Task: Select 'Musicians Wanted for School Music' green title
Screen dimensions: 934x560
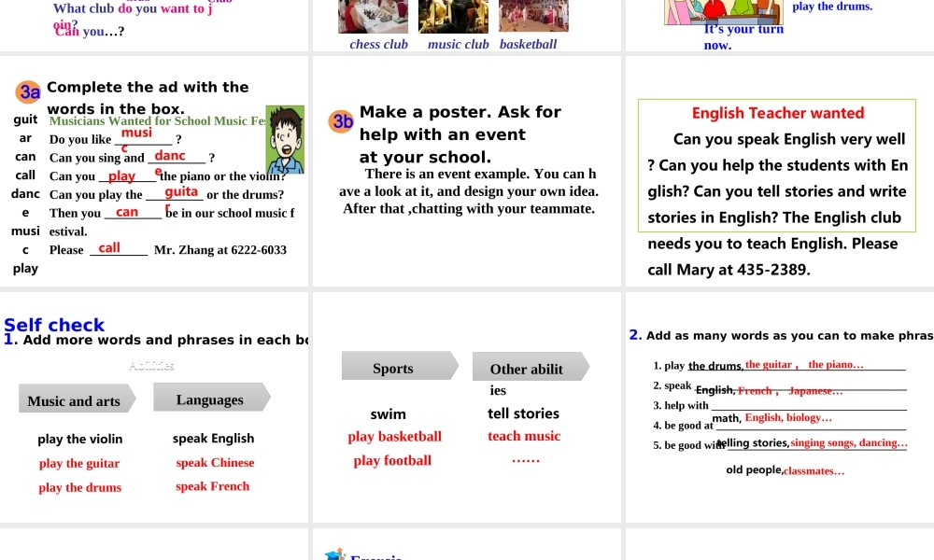Action: 157,120
